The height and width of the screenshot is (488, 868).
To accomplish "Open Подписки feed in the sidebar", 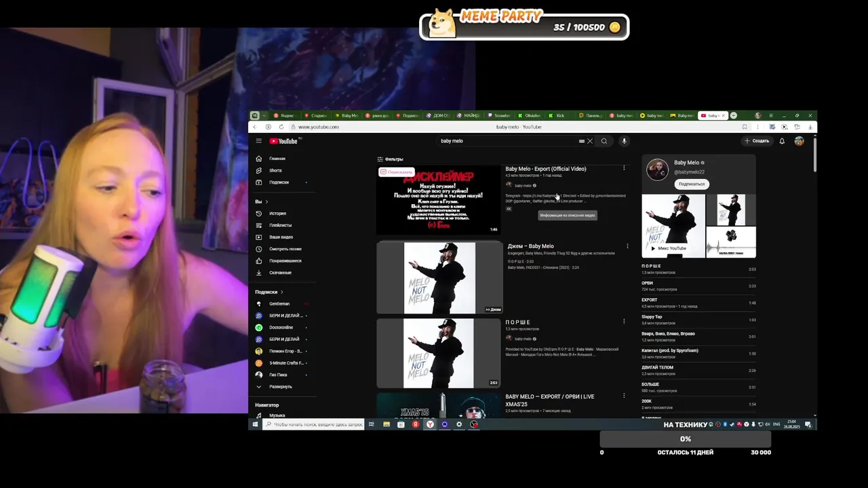I will coord(279,182).
